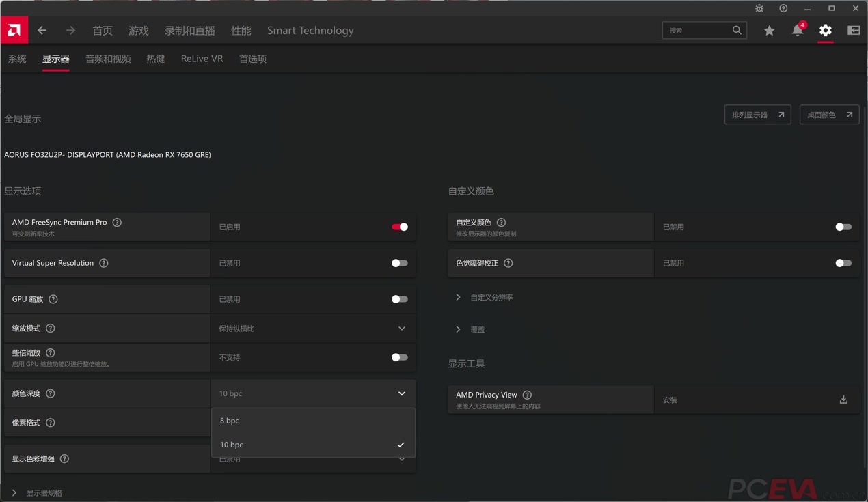Show help for 颜色深度
Image resolution: width=868 pixels, height=502 pixels.
tap(51, 393)
